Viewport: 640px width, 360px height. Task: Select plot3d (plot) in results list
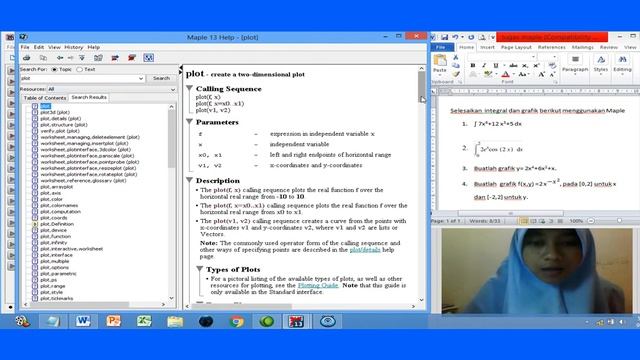click(x=55, y=112)
